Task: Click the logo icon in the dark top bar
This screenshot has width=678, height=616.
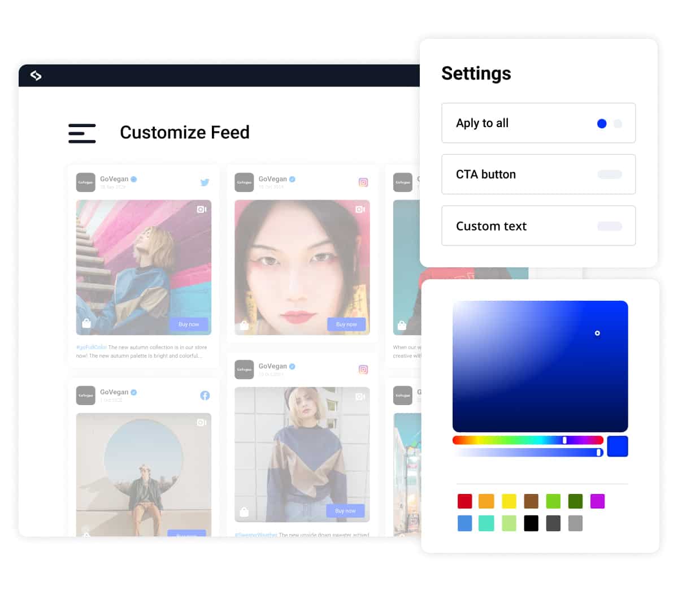Action: tap(36, 75)
